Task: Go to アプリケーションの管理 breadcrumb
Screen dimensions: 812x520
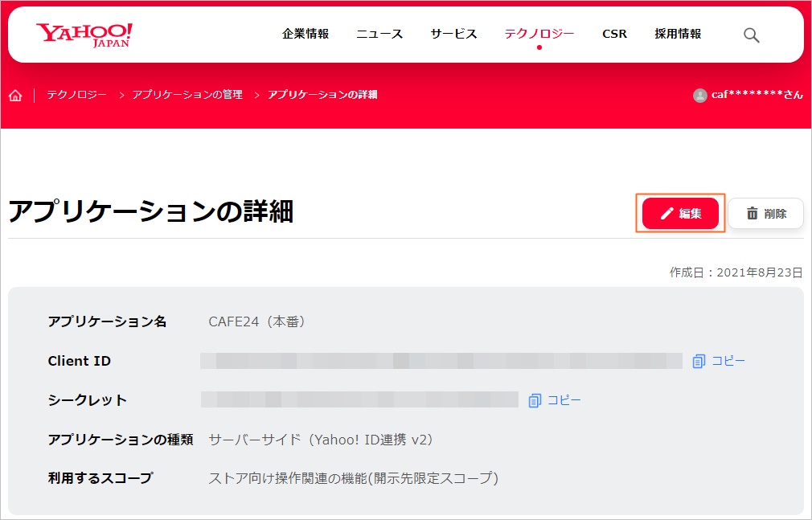Action: [x=187, y=95]
